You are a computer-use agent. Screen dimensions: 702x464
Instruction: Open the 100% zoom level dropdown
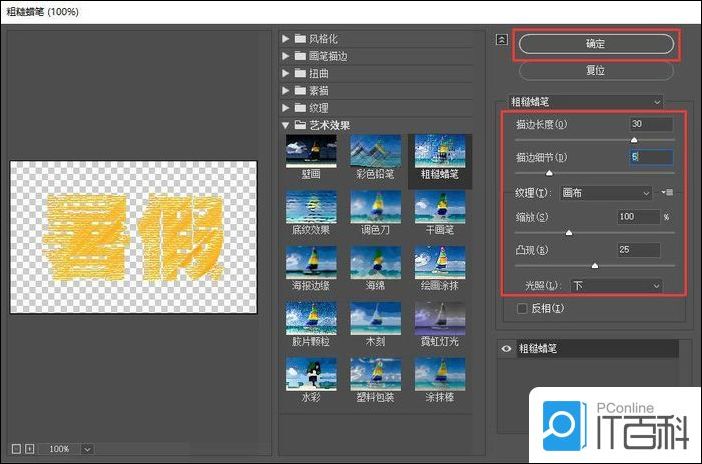88,449
